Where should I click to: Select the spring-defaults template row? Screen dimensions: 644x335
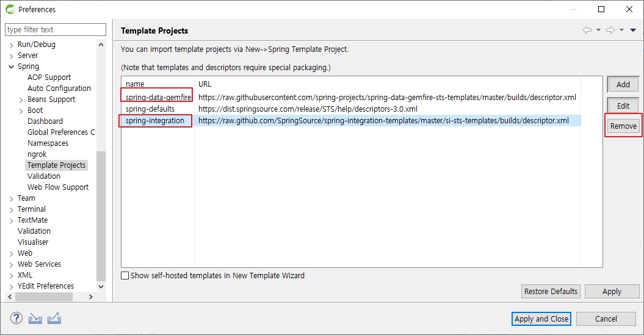pyautogui.click(x=351, y=109)
